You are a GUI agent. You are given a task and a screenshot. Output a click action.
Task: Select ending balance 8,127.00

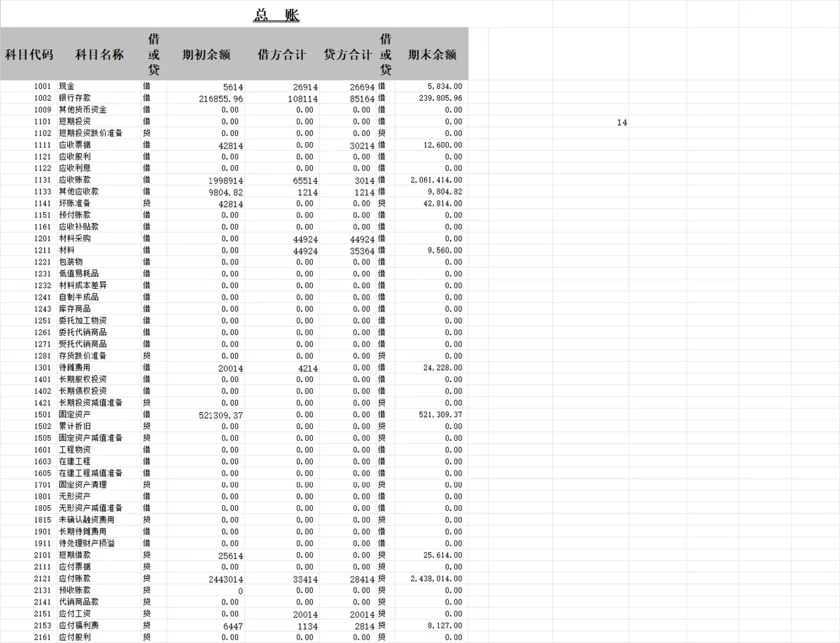(x=444, y=626)
